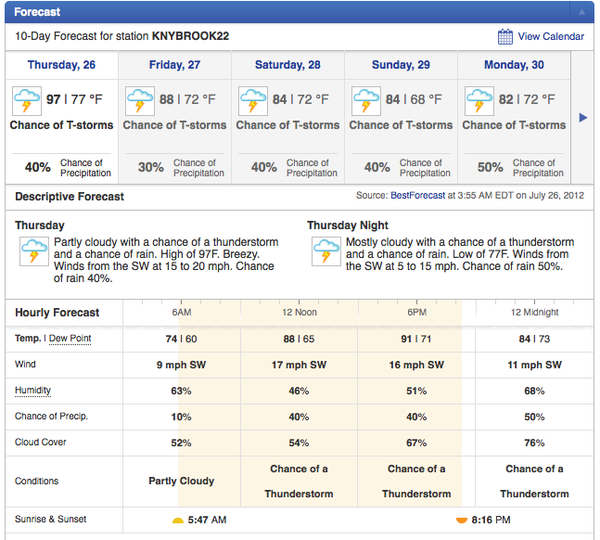This screenshot has width=600, height=540.
Task: Click Thursday 26 thunderstorm weather icon
Action: pos(27,101)
